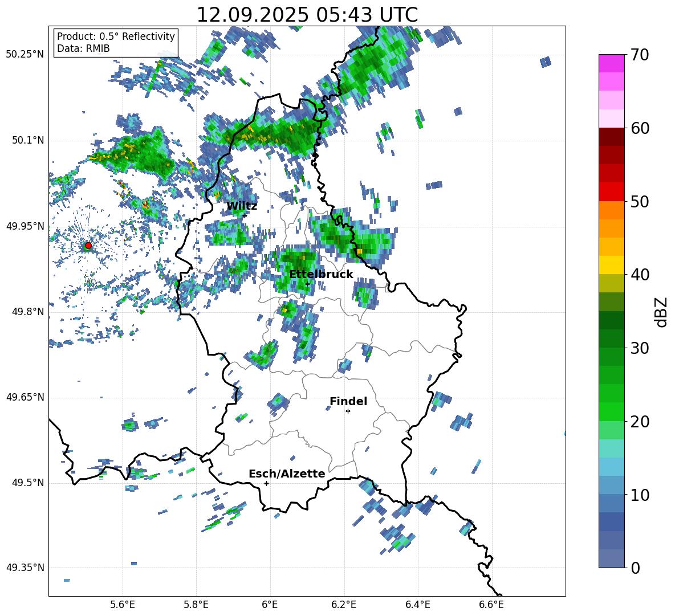Click the dBZ colorbar axis label

click(662, 312)
